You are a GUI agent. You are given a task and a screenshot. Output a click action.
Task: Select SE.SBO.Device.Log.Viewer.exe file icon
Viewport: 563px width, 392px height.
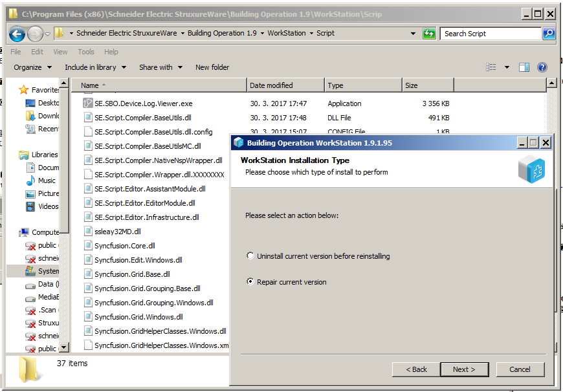coord(88,103)
